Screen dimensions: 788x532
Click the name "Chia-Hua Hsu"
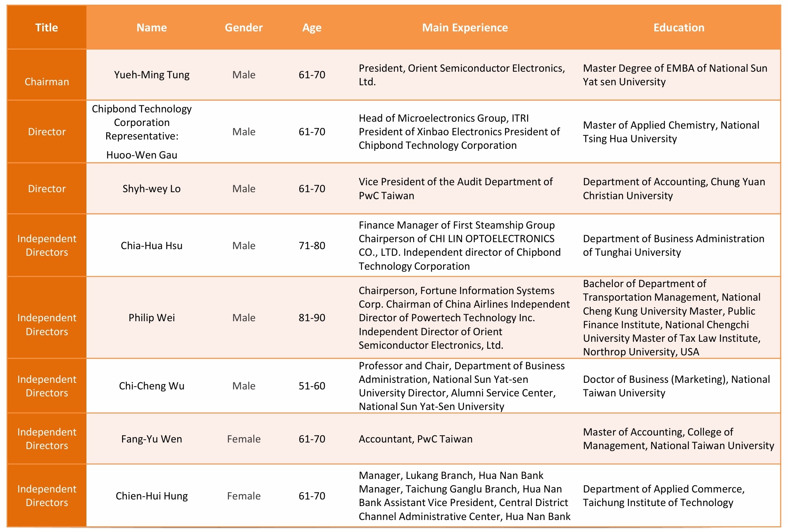coord(152,246)
